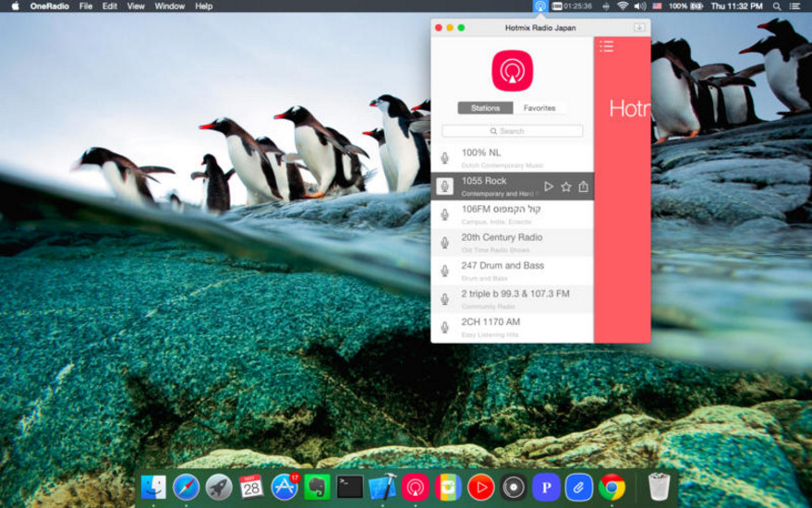
Task: Open Spotlight search in the menu bar
Action: tap(777, 6)
